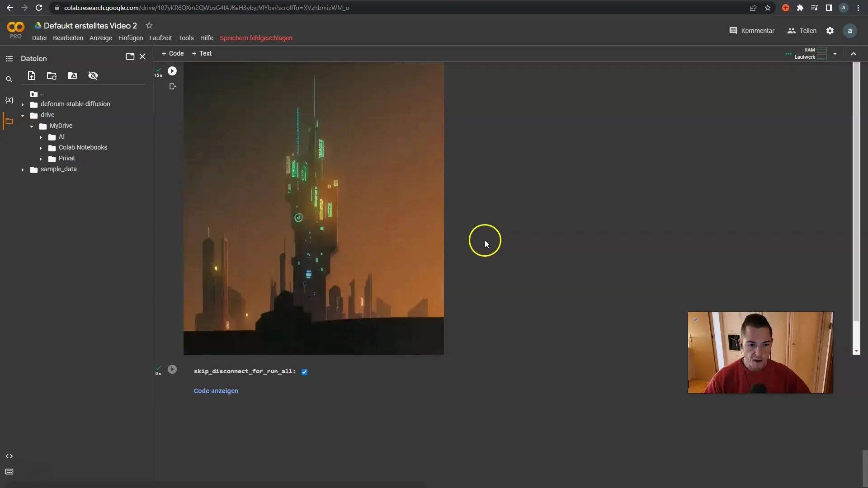Image resolution: width=868 pixels, height=488 pixels.
Task: Open the Hilfe menu
Action: click(x=207, y=38)
